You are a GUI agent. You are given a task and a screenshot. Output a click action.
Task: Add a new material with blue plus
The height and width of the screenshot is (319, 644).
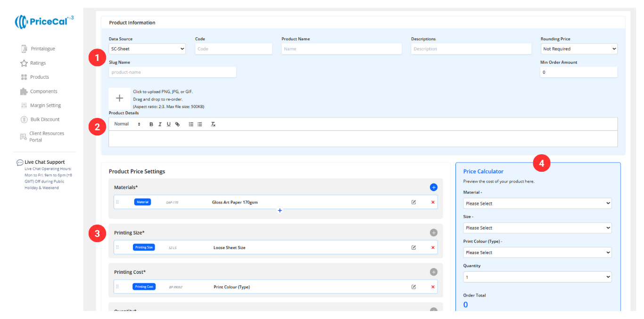coord(433,187)
